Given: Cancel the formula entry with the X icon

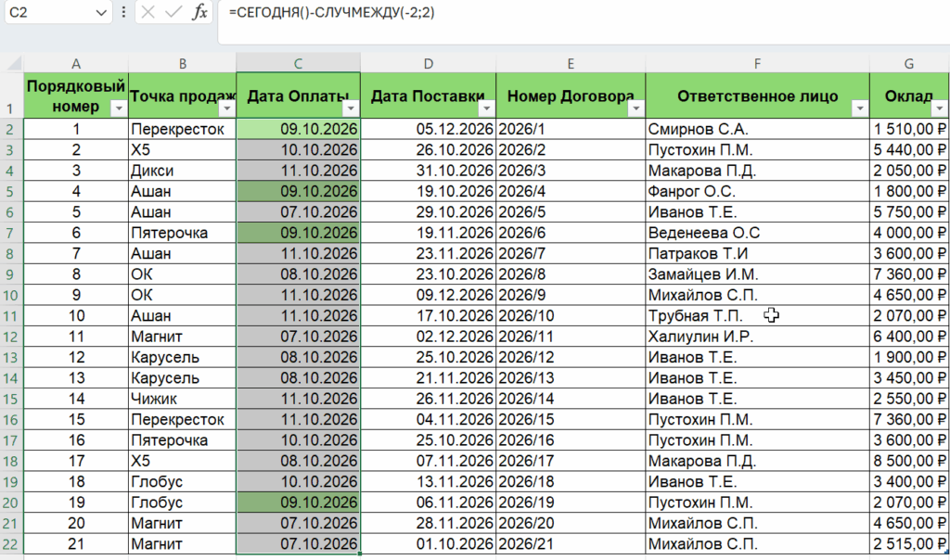Looking at the screenshot, I should pyautogui.click(x=148, y=12).
